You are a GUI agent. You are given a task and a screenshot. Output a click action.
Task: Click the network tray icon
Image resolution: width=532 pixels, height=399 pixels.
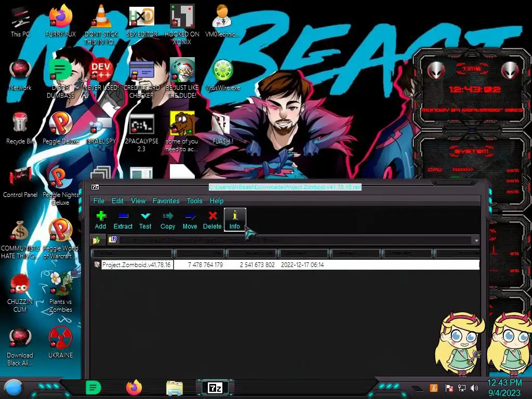[x=462, y=388]
